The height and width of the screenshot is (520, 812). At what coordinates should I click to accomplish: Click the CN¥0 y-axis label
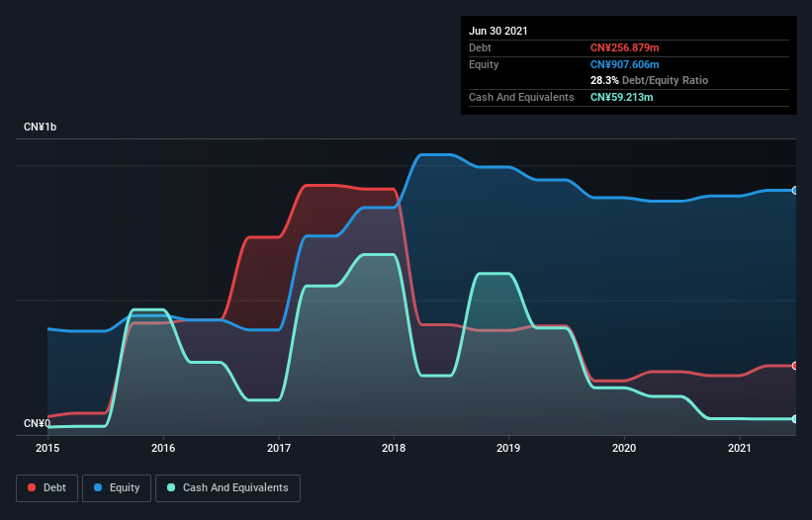point(37,423)
